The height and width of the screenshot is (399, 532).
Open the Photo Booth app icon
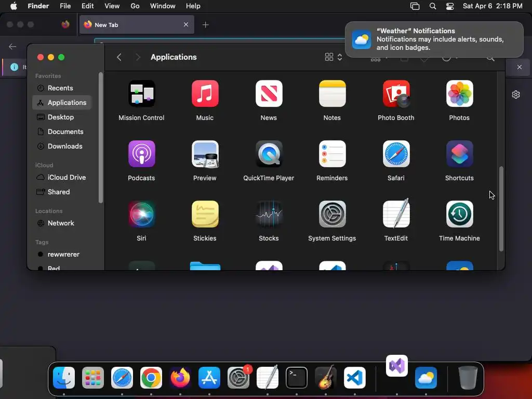tap(396, 94)
